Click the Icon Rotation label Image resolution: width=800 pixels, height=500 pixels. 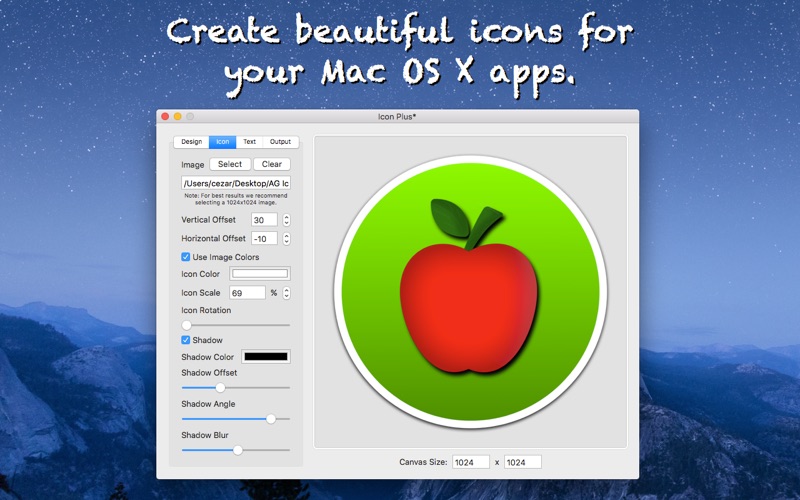point(206,310)
